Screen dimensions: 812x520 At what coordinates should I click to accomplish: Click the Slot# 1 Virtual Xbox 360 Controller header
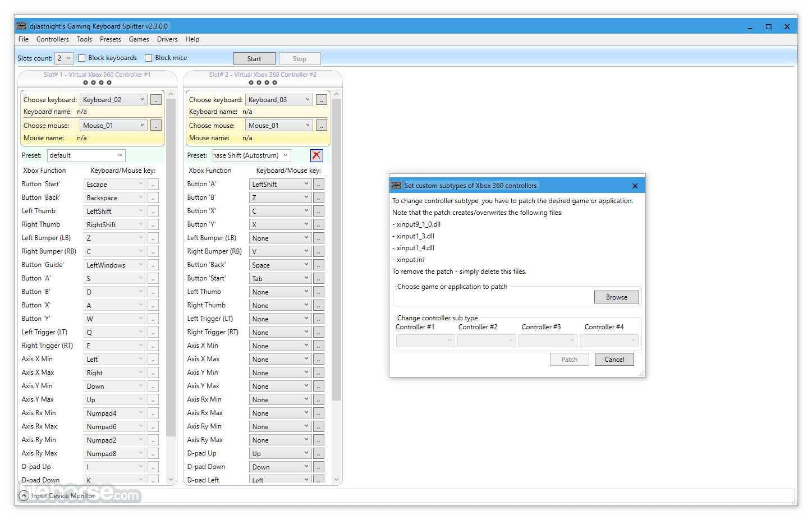pos(97,75)
